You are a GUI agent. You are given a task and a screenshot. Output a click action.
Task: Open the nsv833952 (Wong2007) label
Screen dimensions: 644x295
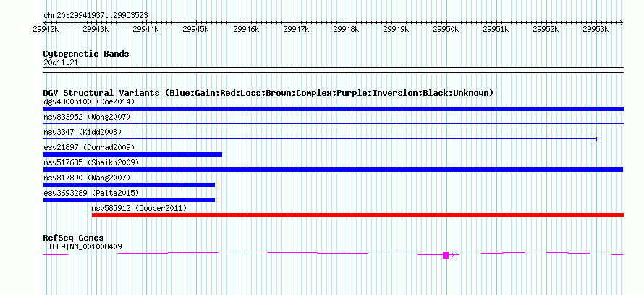click(87, 117)
